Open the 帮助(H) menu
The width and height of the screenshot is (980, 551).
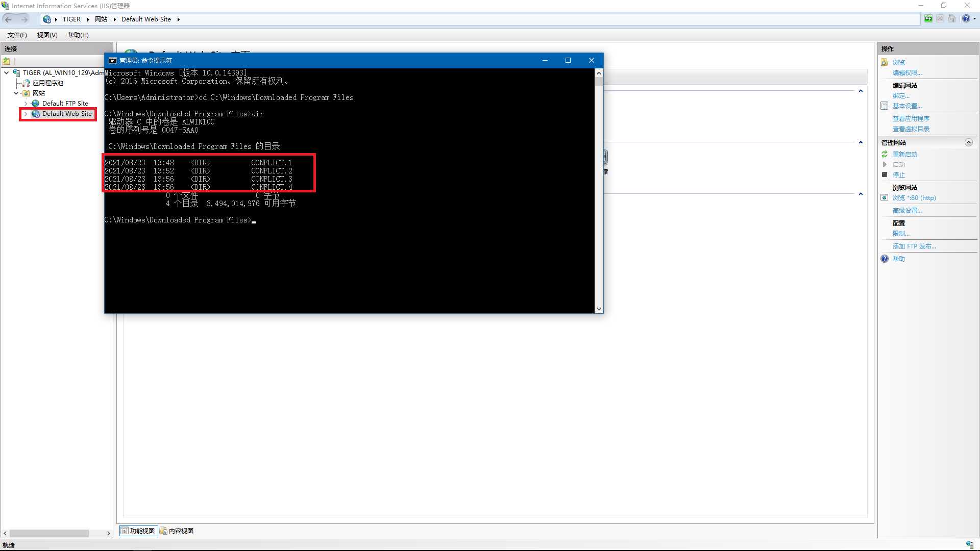pos(78,35)
